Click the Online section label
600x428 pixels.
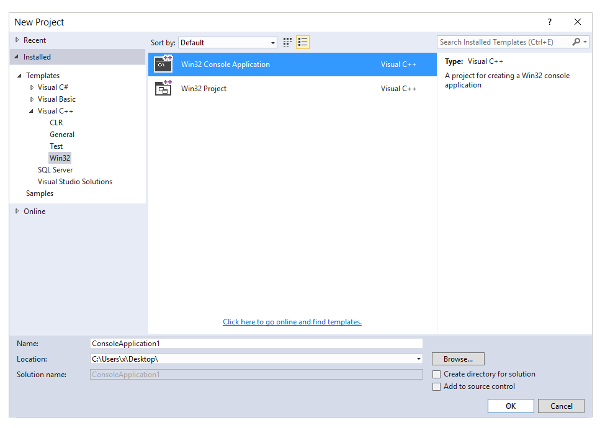pyautogui.click(x=34, y=211)
